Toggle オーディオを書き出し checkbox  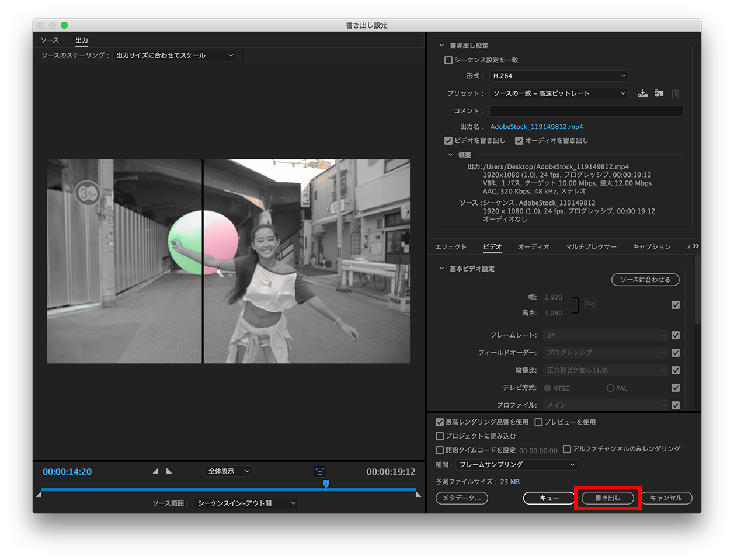coord(519,141)
